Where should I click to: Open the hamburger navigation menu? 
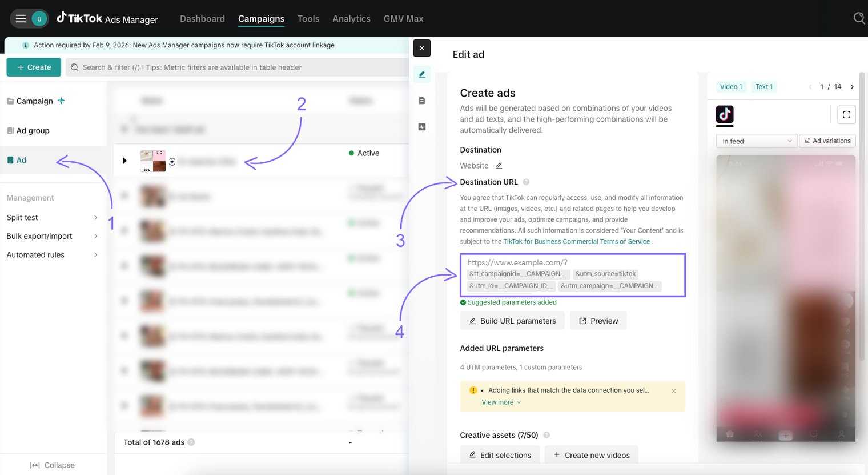pos(21,19)
